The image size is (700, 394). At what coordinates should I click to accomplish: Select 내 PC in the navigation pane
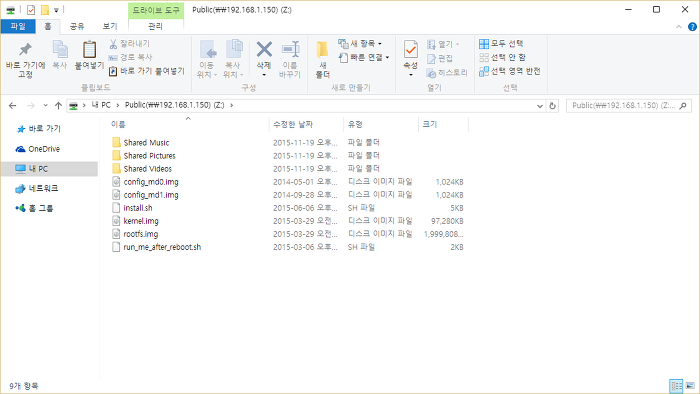(49, 169)
